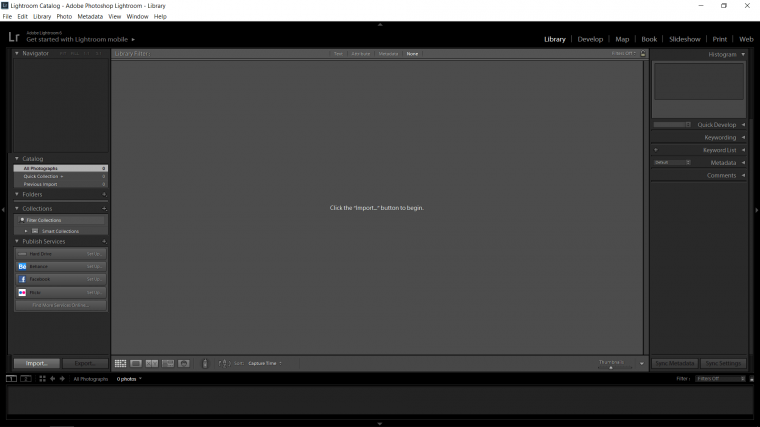Toggle filter lock icon in Library Filter
The width and height of the screenshot is (760, 427).
643,53
